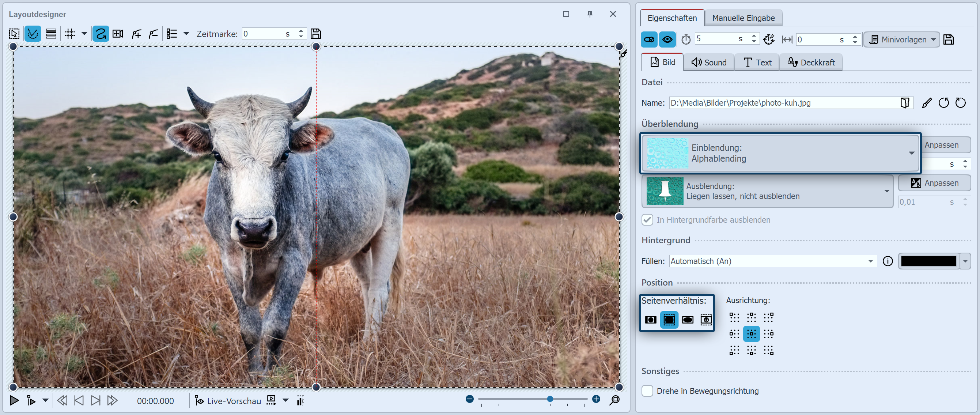Screen dimensions: 980x415
Task: Toggle the motion path icon in toolbar
Action: point(101,34)
